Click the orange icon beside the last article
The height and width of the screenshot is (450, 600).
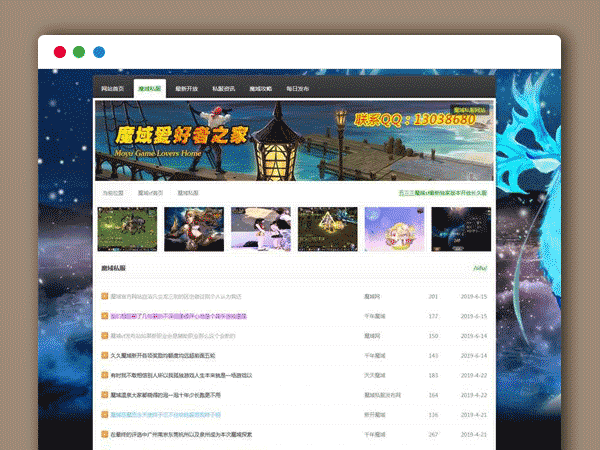pos(104,434)
